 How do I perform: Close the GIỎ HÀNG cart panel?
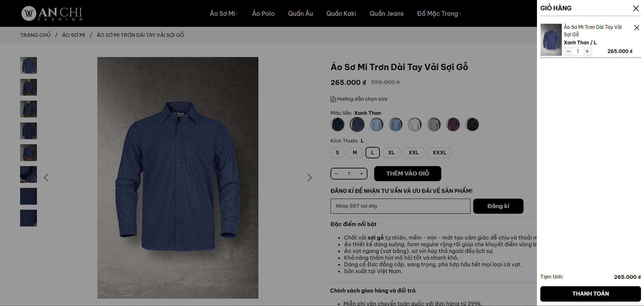[636, 8]
